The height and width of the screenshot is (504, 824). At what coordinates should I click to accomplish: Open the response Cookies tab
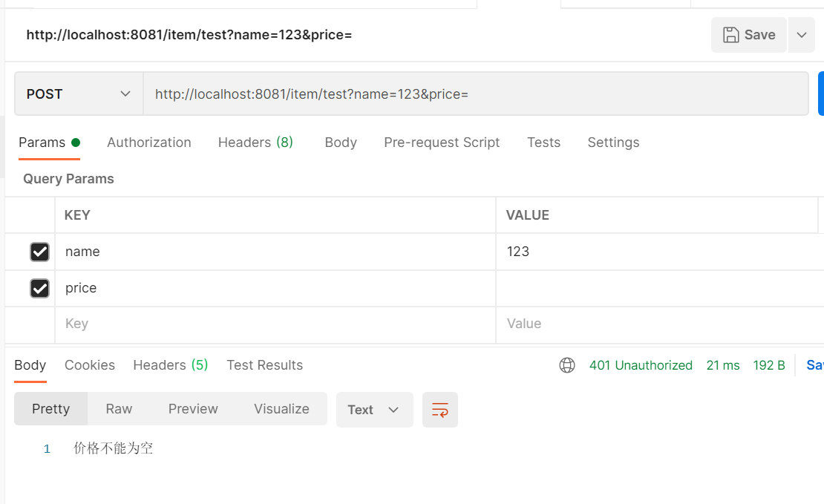pos(90,365)
